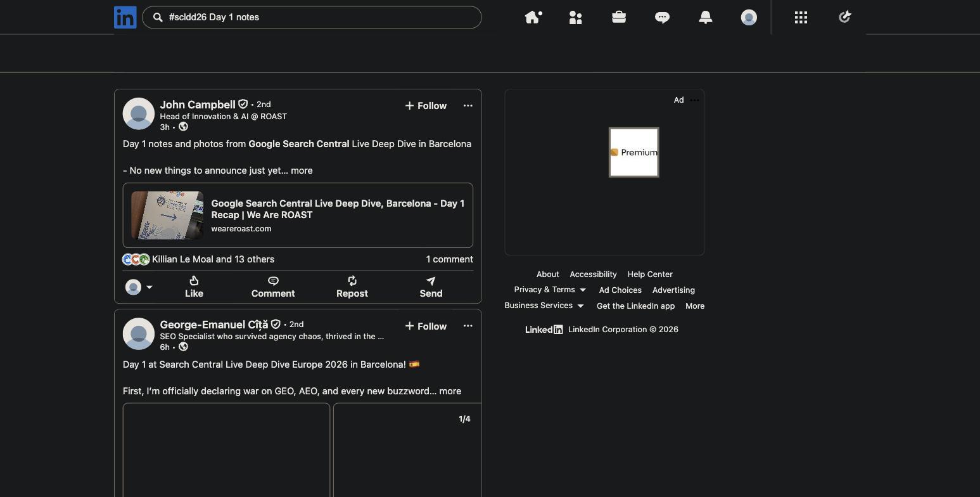Open the Accessibility footer link
The image size is (980, 497).
(x=593, y=274)
